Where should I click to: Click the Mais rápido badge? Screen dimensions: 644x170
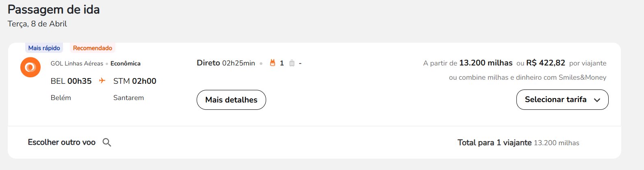point(44,48)
